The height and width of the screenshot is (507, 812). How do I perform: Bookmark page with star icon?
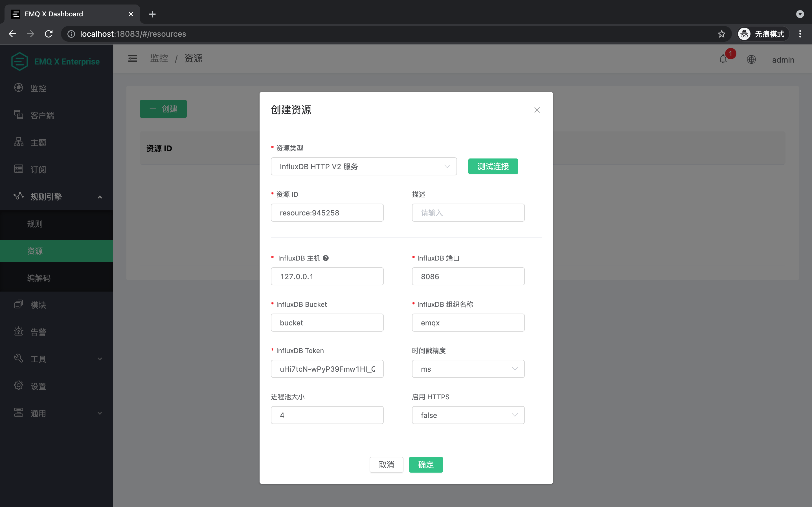coord(721,34)
